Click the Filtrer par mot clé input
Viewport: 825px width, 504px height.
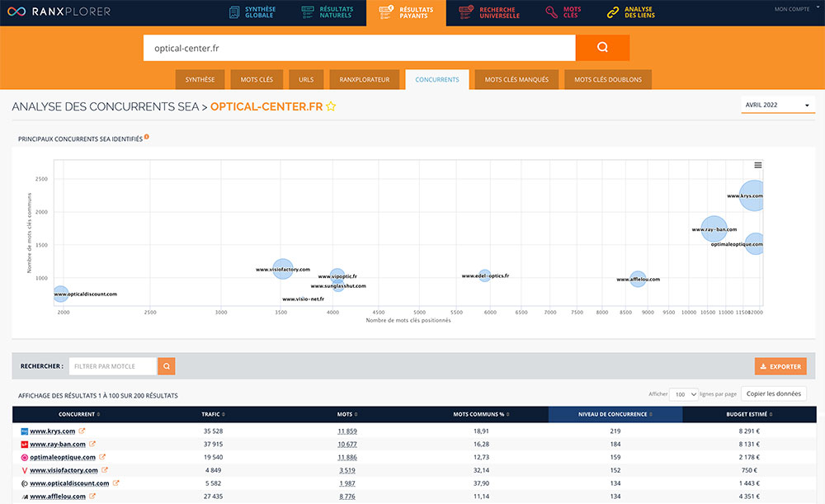[113, 366]
